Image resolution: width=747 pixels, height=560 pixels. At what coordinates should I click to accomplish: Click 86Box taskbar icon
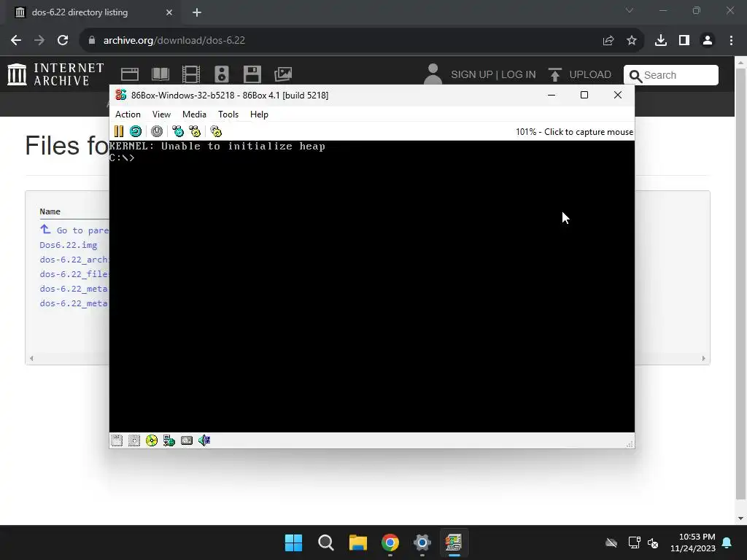point(454,542)
